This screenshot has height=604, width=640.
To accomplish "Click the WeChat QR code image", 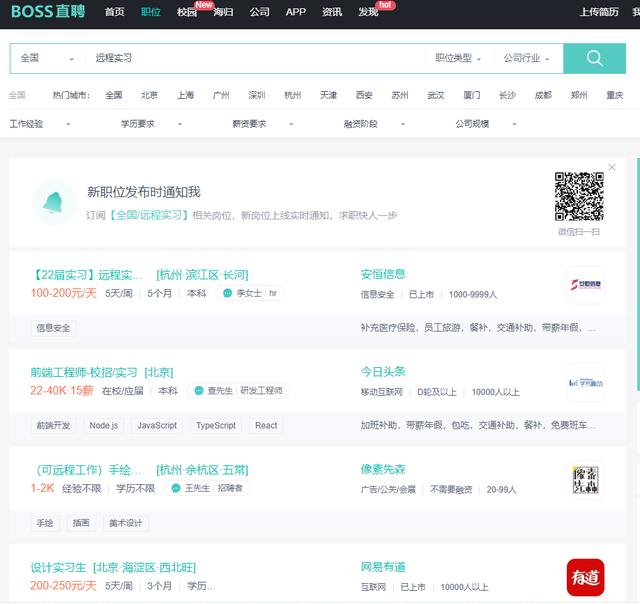I will (x=579, y=196).
